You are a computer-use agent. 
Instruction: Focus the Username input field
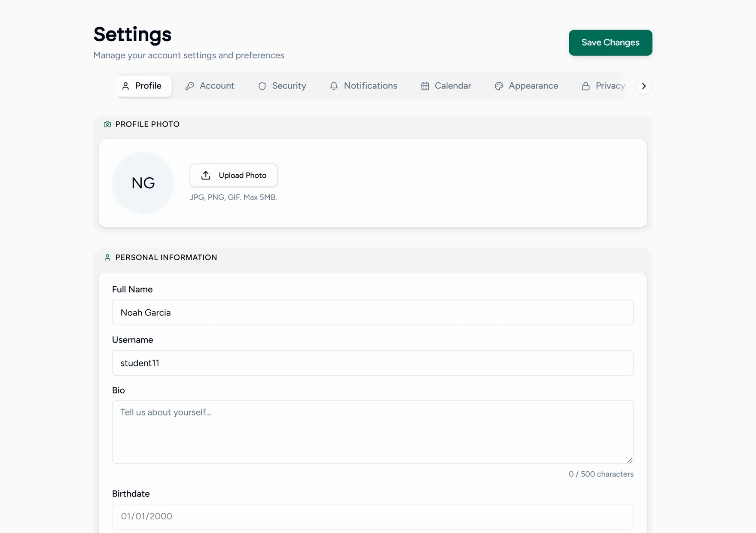pos(373,363)
